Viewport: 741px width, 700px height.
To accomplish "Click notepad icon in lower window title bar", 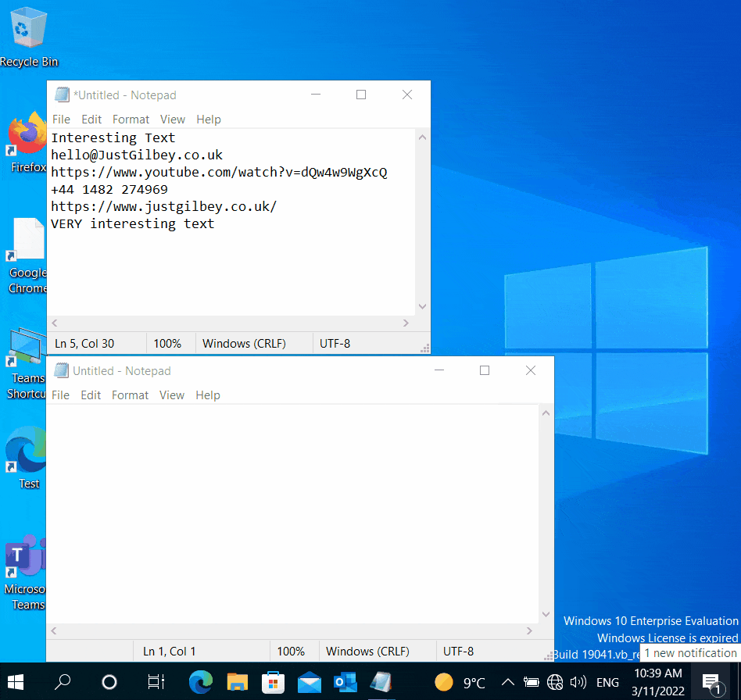I will tap(62, 371).
